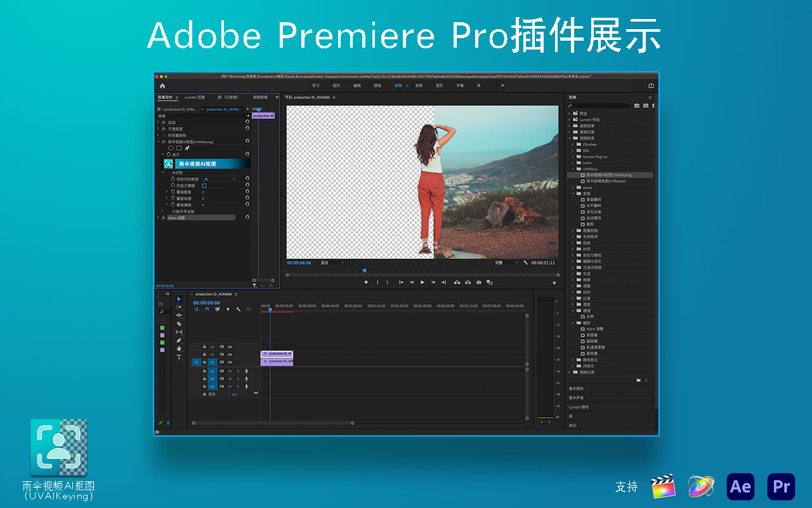This screenshot has height=508, width=812.
Task: Toggle V1 track visibility eye
Action: [x=230, y=362]
